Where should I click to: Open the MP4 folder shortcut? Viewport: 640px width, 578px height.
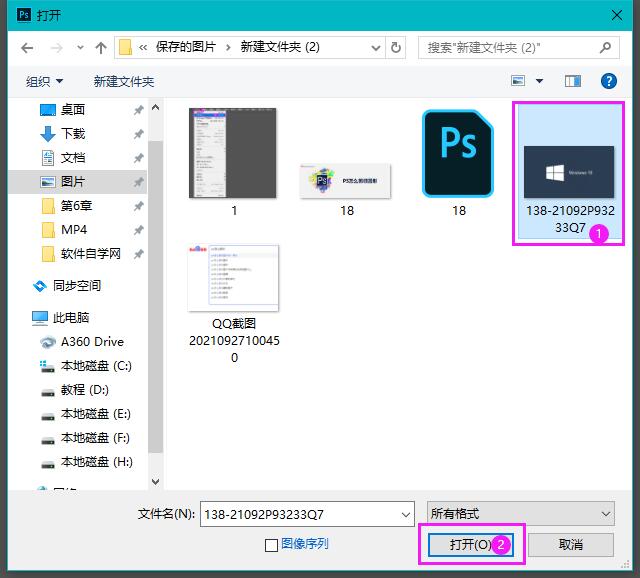point(74,230)
